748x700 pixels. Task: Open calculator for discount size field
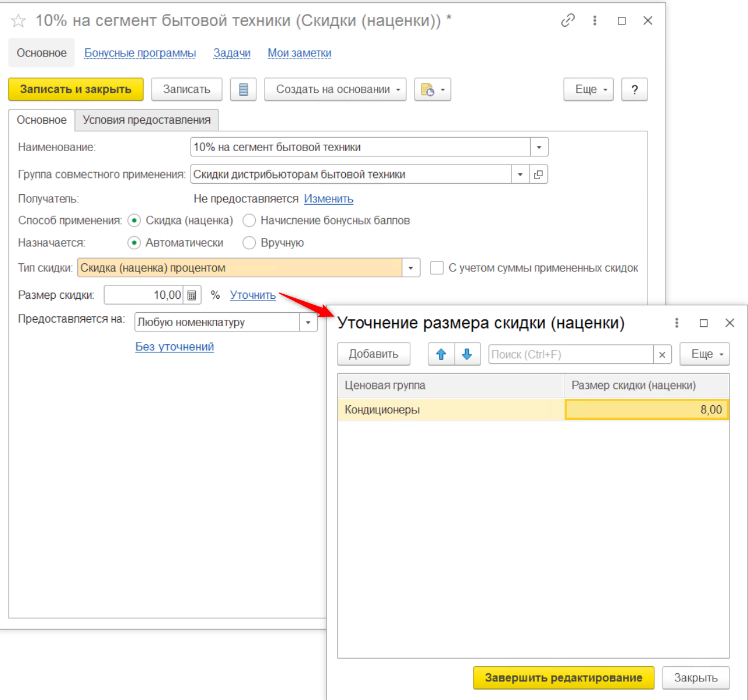coord(192,295)
